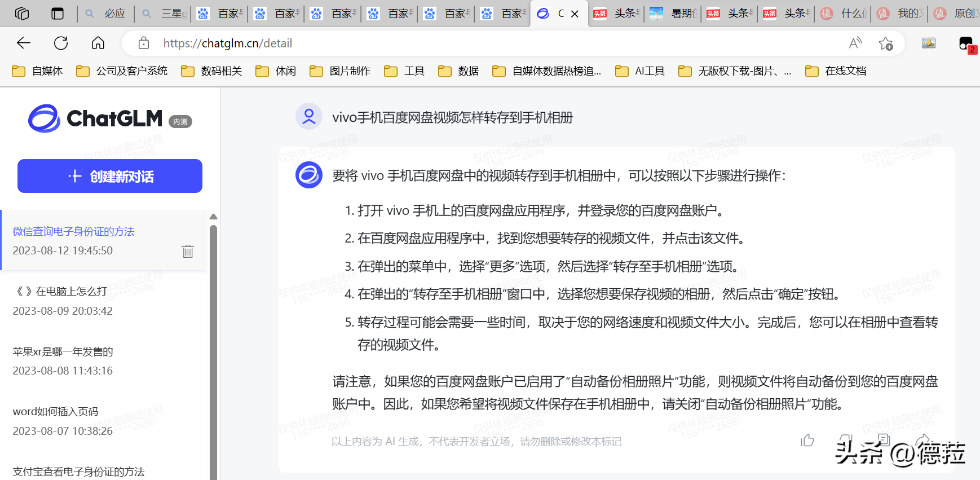The height and width of the screenshot is (480, 980).
Task: Go back to the previous page
Action: click(24, 43)
